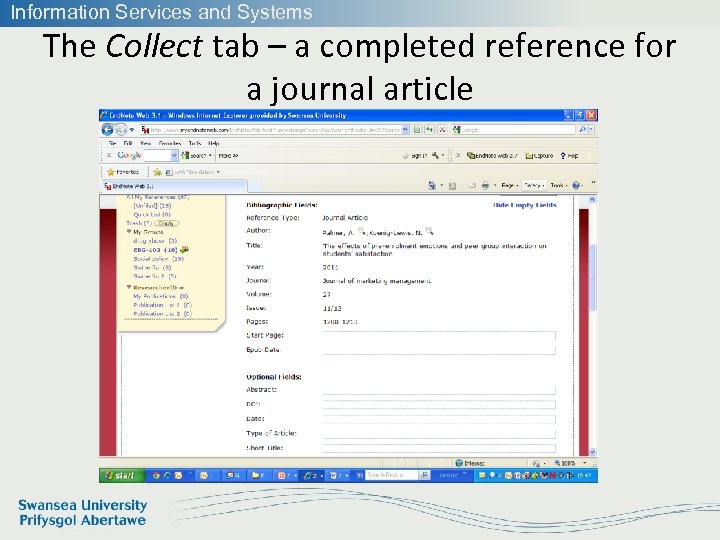Open the address bar history dropdown
This screenshot has width=720, height=540.
tap(405, 130)
